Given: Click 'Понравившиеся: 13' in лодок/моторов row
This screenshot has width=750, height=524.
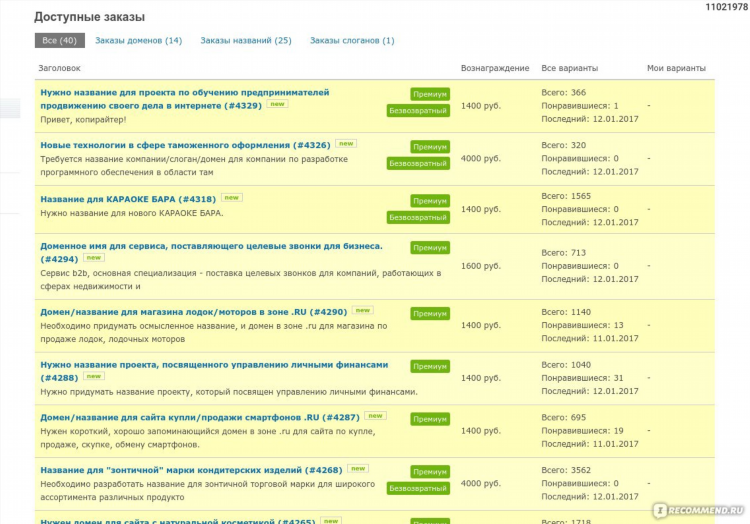Looking at the screenshot, I should pyautogui.click(x=582, y=325).
